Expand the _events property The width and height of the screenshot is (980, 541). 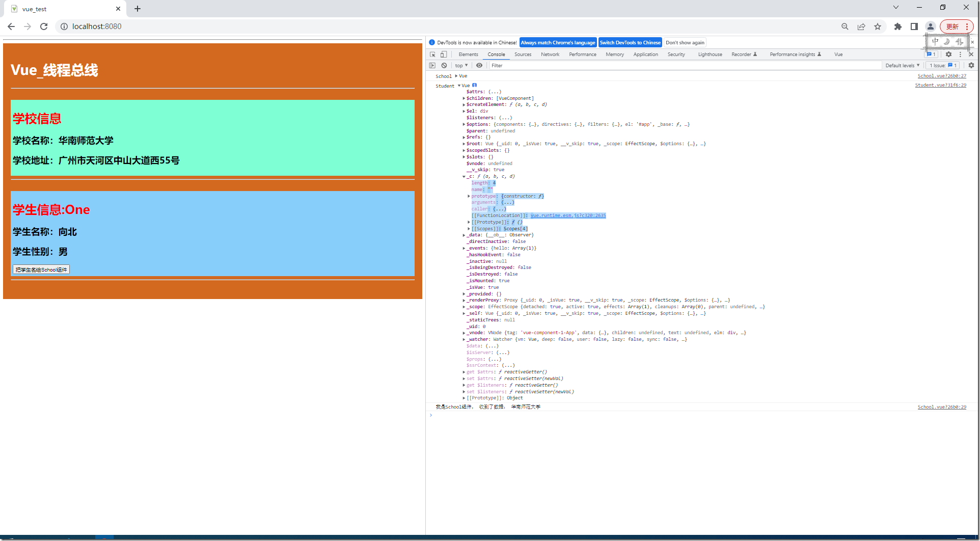[x=464, y=248]
